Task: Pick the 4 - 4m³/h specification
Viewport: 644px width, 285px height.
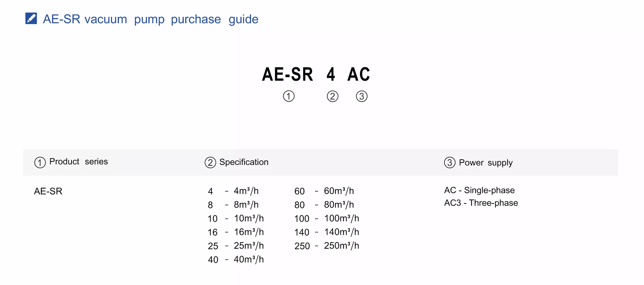Action: pyautogui.click(x=233, y=191)
